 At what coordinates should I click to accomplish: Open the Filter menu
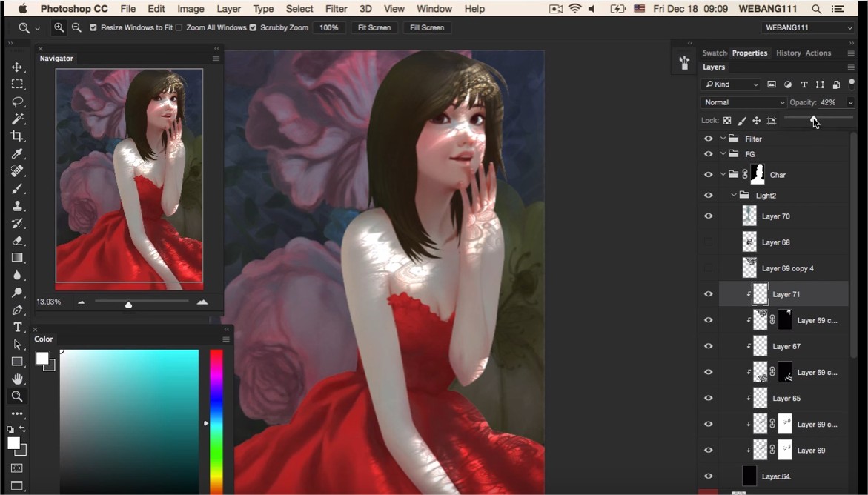pyautogui.click(x=336, y=9)
